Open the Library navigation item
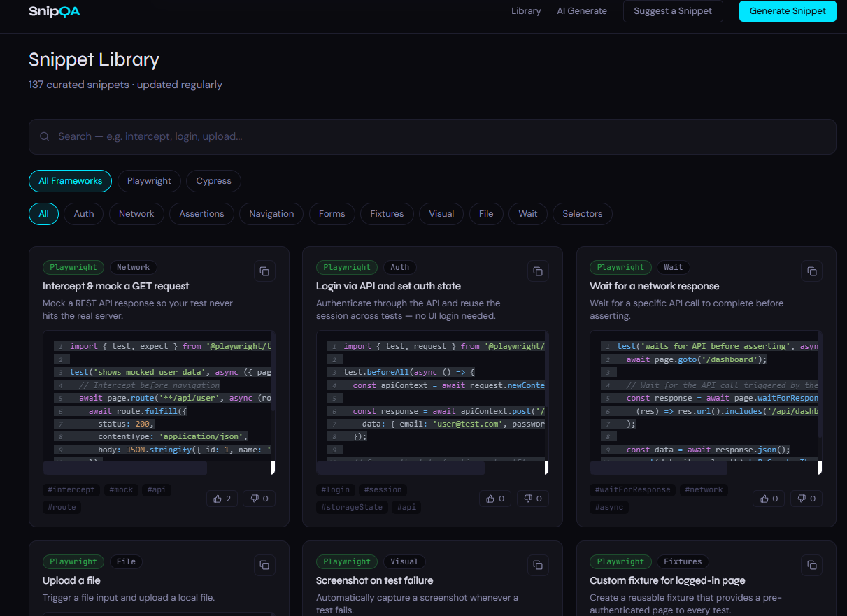Screen dimensions: 847x616 click(x=526, y=11)
